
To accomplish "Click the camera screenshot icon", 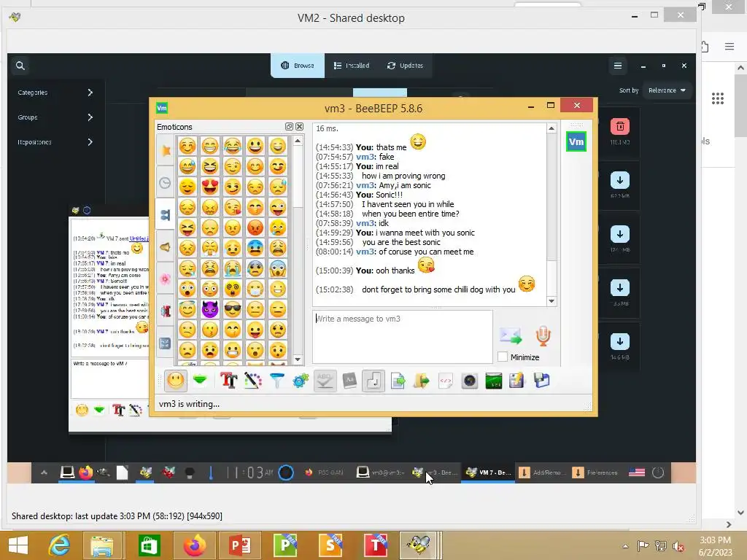I will tap(469, 381).
